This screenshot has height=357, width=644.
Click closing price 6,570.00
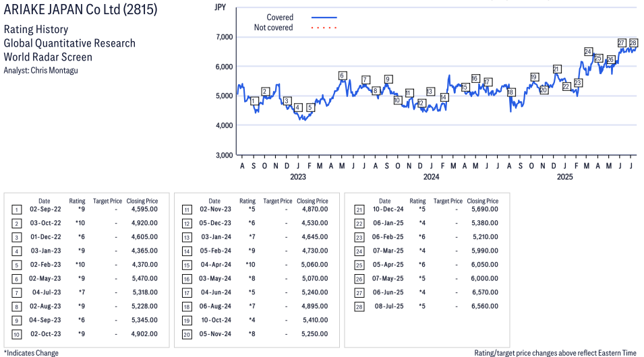[485, 292]
